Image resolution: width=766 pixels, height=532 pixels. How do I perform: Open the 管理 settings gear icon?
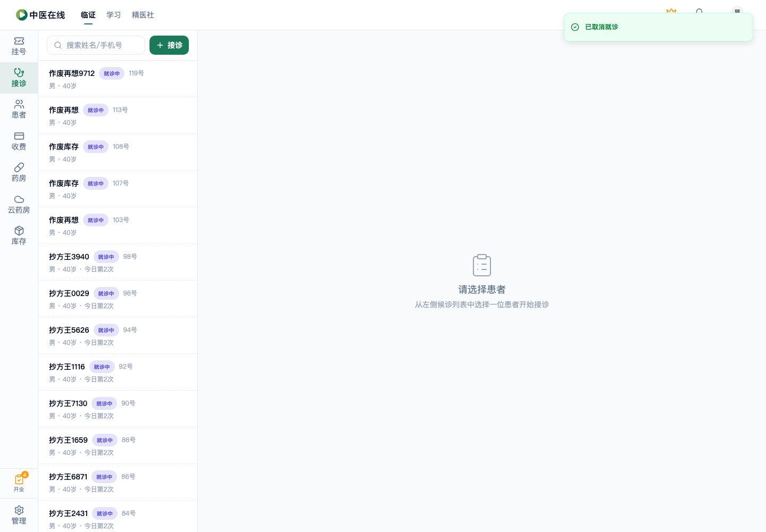[x=19, y=515]
